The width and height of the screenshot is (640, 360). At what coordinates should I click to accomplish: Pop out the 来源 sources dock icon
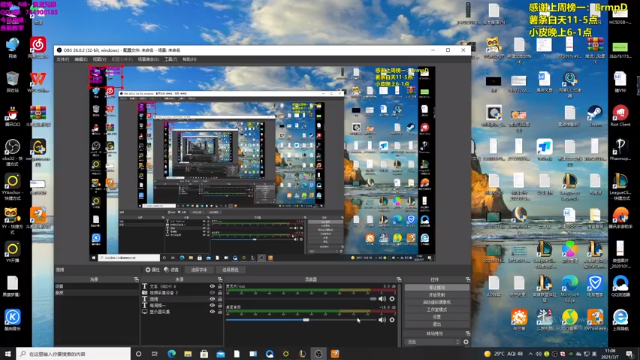220,279
